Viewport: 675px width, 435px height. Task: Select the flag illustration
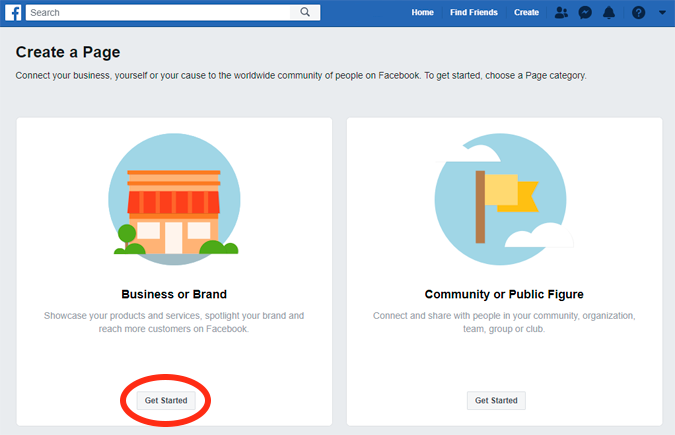click(503, 199)
